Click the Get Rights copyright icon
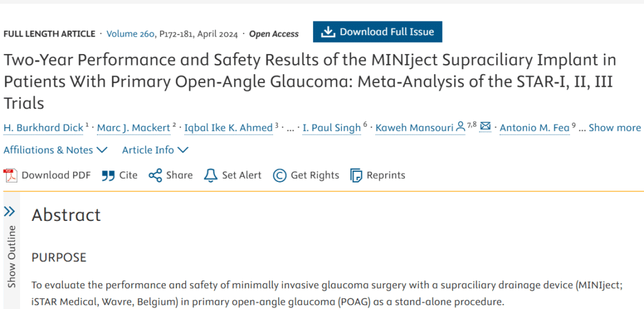 pos(279,176)
